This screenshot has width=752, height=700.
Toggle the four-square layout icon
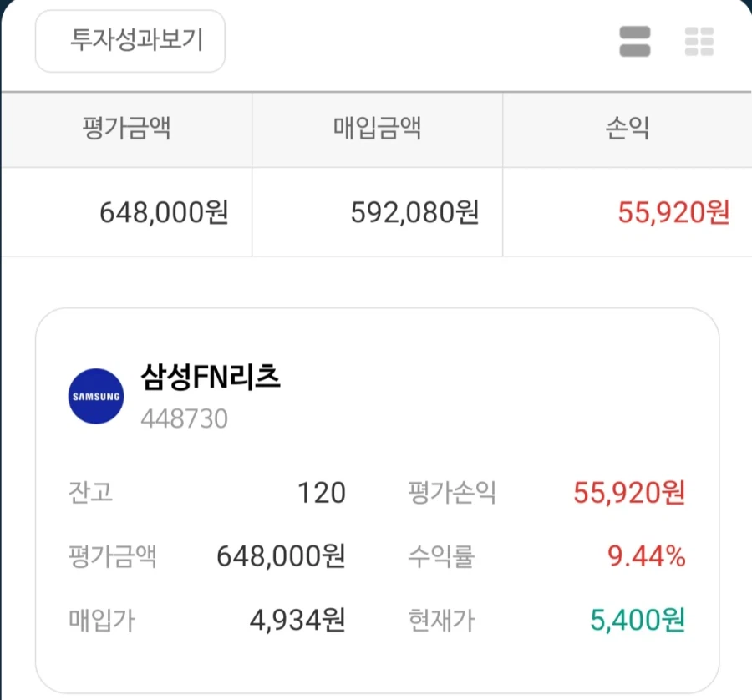tap(701, 40)
